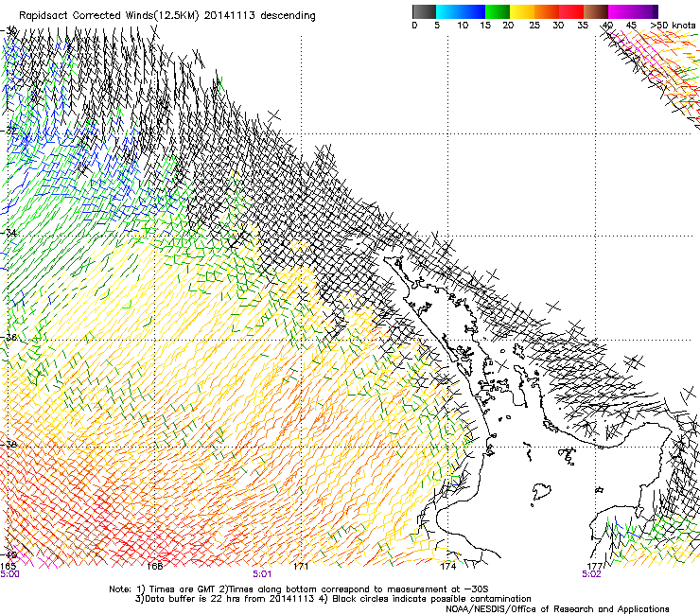Click the '-32' latitude axis label
Image resolution: width=700 pixels, height=615 pixels.
(x=9, y=131)
